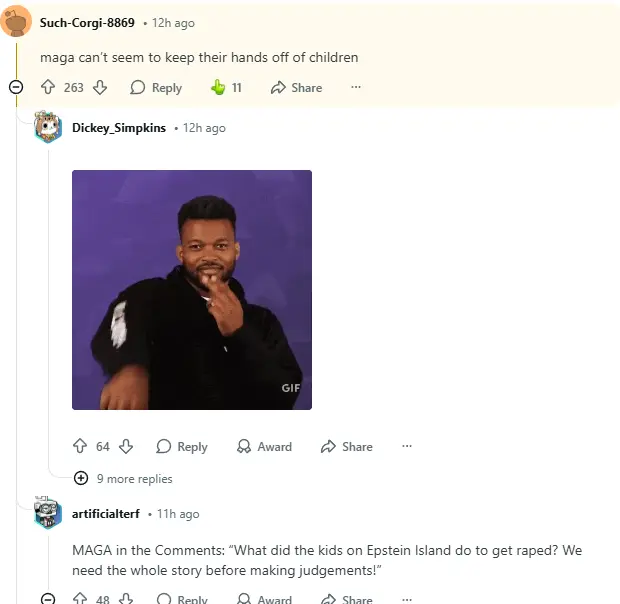
Task: Collapse artificialterf's comment thread
Action: [48, 598]
